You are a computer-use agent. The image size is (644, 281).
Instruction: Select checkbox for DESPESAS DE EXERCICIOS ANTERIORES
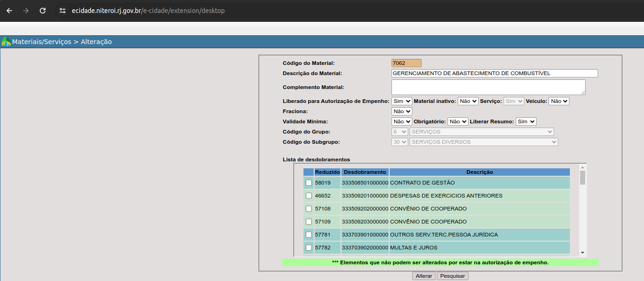[309, 196]
